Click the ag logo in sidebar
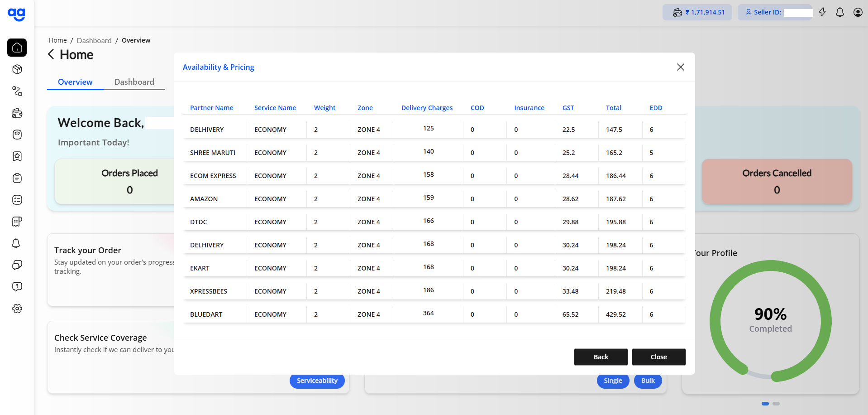Image resolution: width=868 pixels, height=415 pixels. coord(17,14)
